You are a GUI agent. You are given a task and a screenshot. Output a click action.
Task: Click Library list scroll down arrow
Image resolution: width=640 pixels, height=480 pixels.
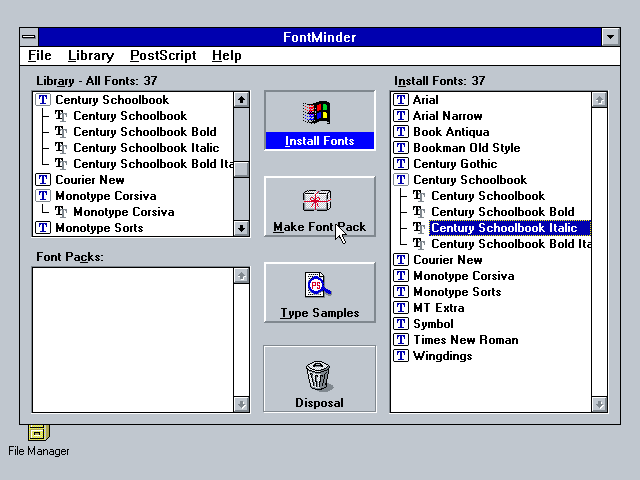point(241,228)
